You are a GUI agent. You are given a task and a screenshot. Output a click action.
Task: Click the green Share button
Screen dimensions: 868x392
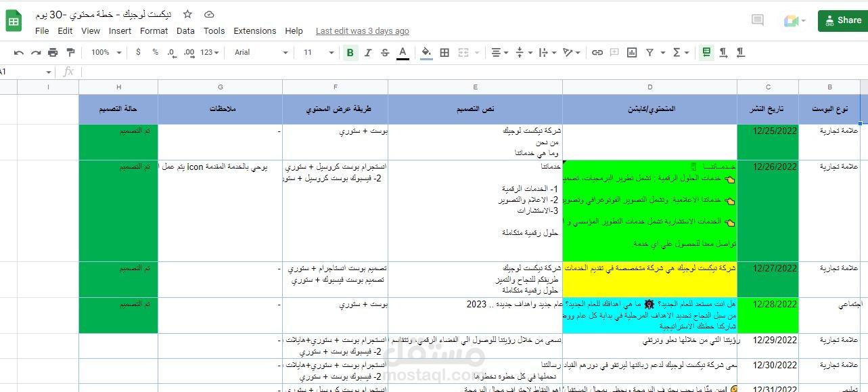pos(842,20)
